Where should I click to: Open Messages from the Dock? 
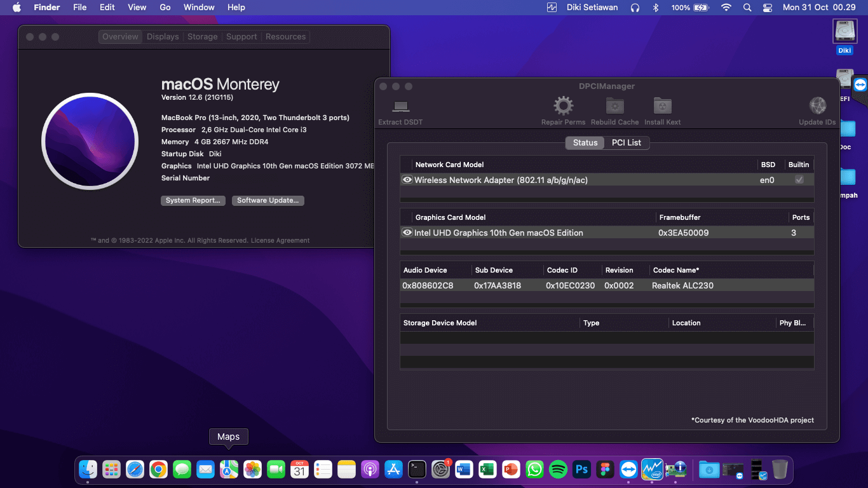pos(182,470)
